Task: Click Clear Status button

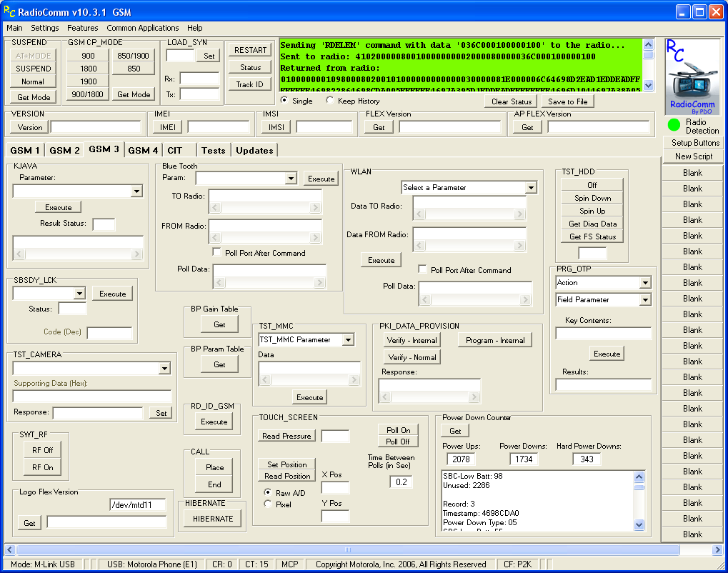Action: click(512, 101)
